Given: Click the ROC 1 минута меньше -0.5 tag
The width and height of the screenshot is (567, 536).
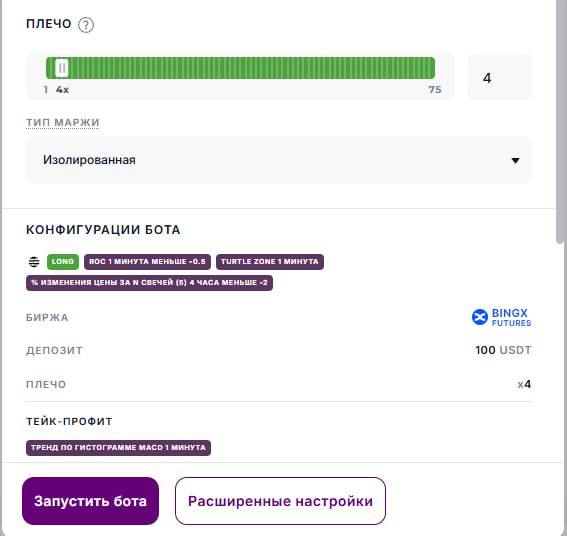Looking at the screenshot, I should click(147, 261).
